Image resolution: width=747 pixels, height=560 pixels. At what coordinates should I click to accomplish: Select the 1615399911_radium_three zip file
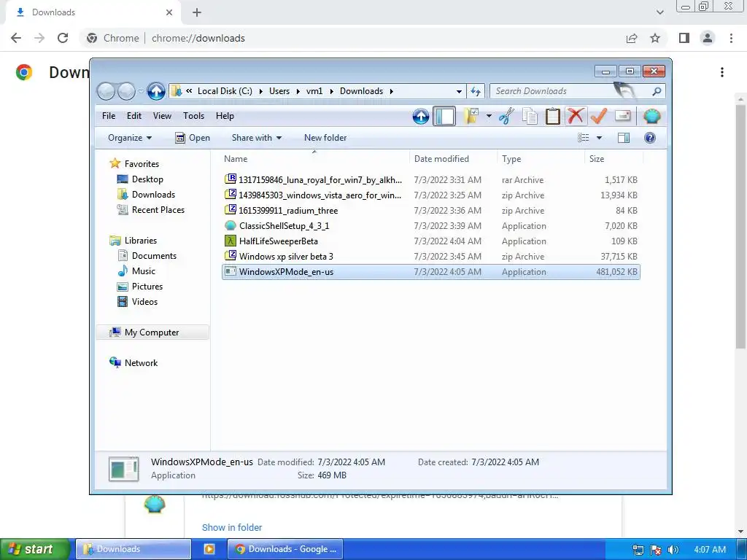click(x=430, y=210)
